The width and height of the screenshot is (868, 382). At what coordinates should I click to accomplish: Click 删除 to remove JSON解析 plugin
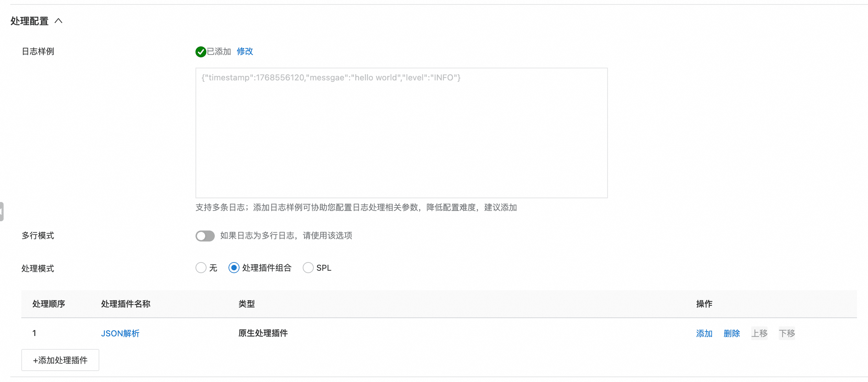click(x=732, y=334)
